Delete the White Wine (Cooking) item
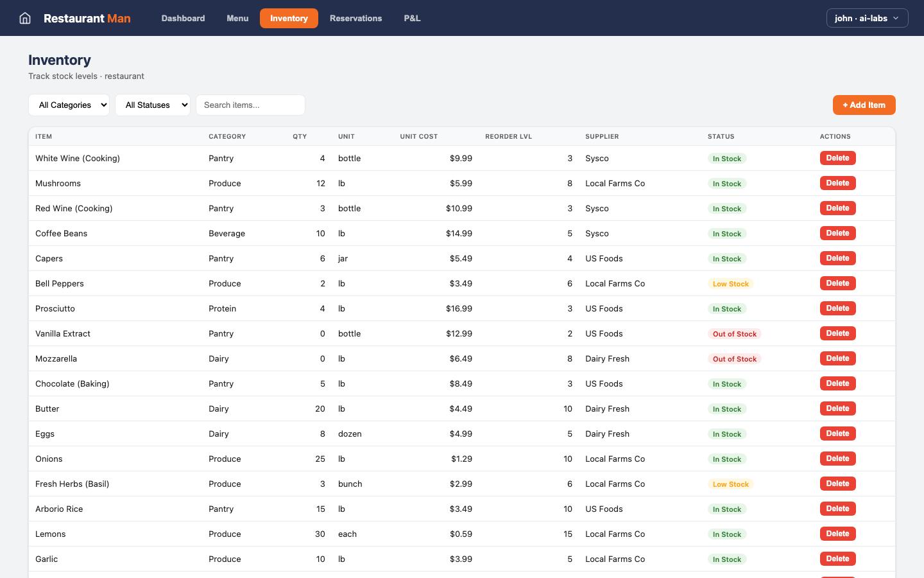The height and width of the screenshot is (578, 924). point(837,157)
